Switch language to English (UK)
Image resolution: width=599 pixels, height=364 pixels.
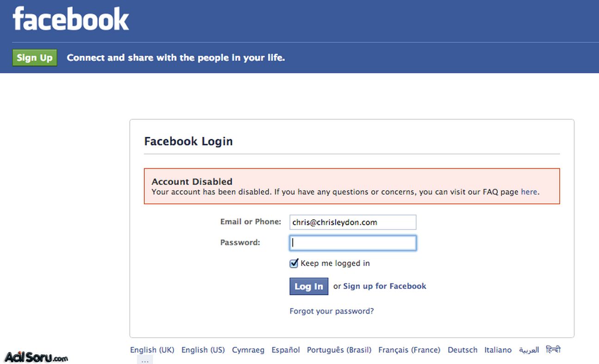152,350
